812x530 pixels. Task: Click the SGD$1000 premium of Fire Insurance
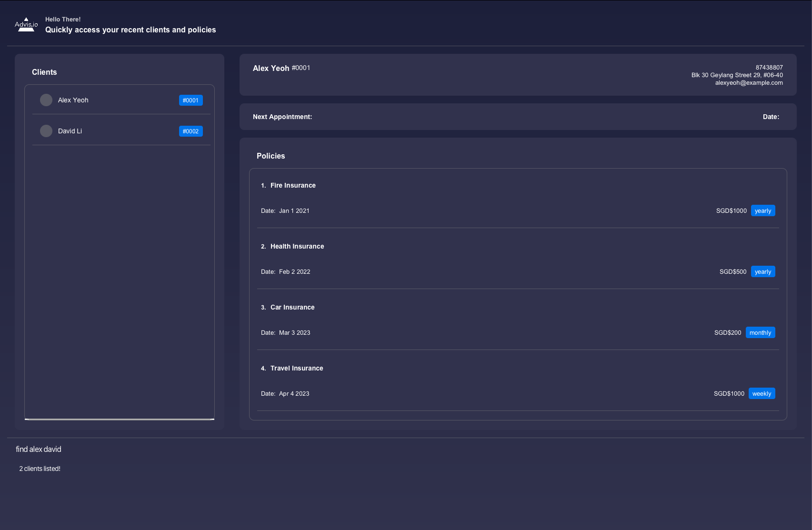click(732, 210)
